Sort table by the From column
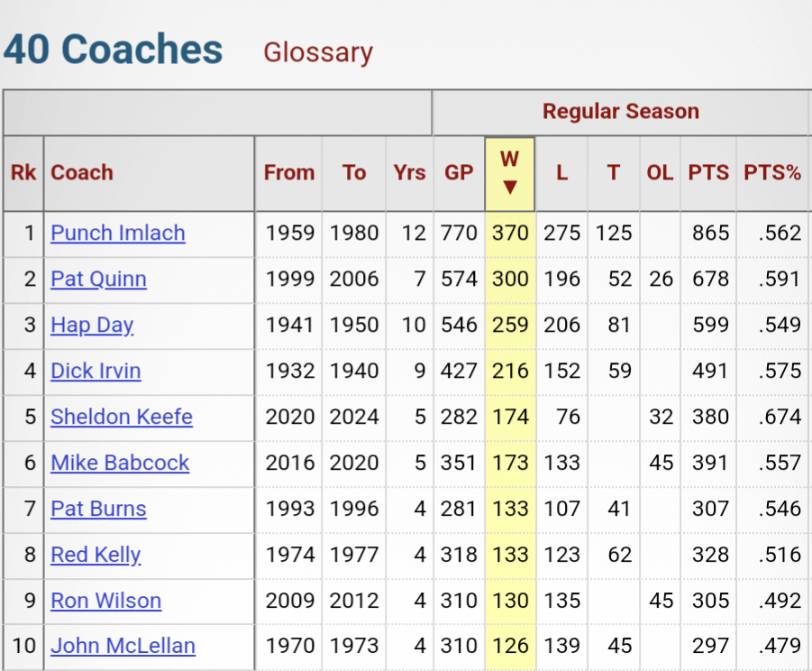Screen dimensions: 812x671 click(x=289, y=173)
